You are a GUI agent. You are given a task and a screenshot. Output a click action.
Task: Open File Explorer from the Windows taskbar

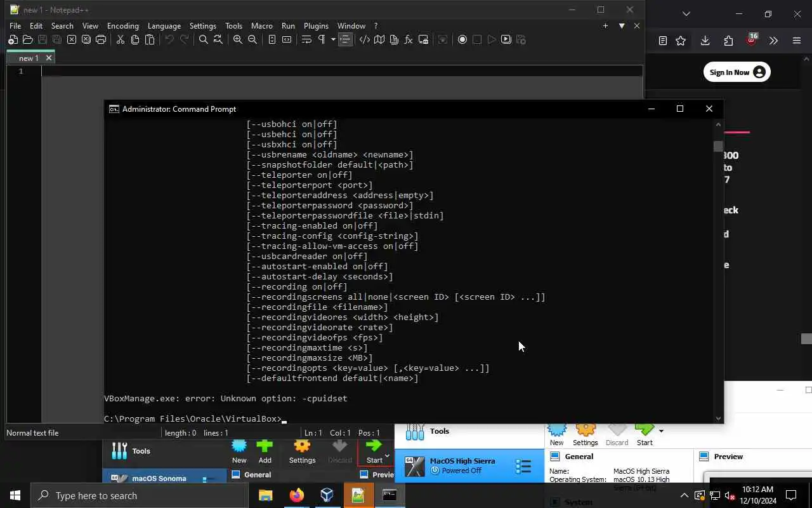(265, 495)
